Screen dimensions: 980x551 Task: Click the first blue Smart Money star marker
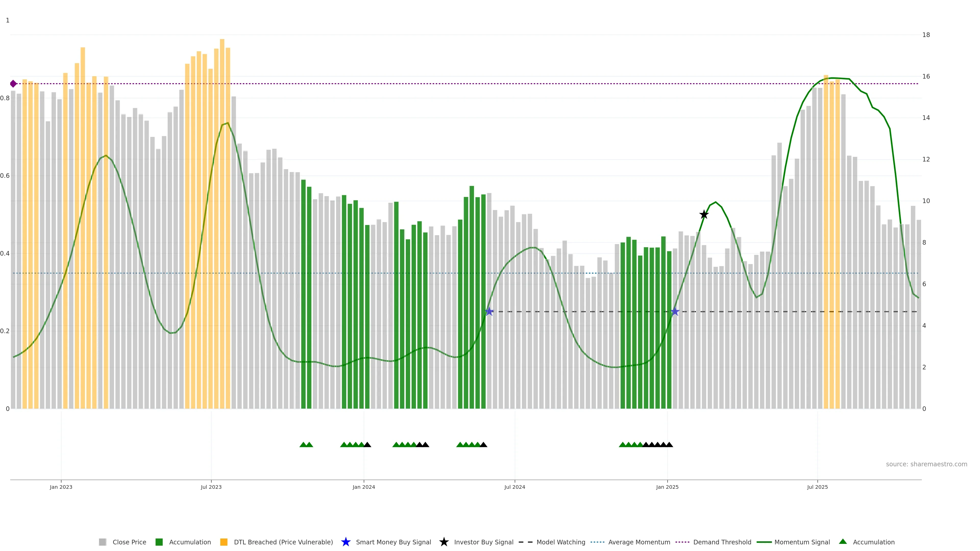click(489, 312)
